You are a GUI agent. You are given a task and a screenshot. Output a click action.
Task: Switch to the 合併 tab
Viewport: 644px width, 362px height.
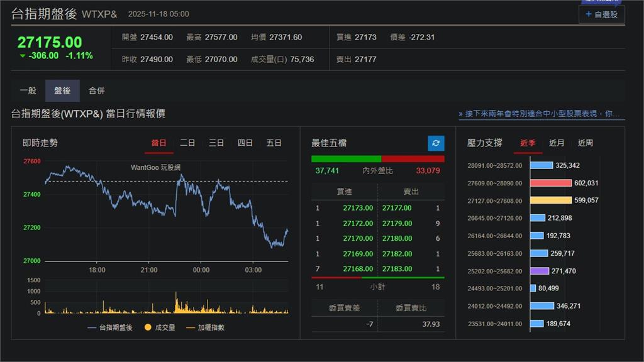96,90
